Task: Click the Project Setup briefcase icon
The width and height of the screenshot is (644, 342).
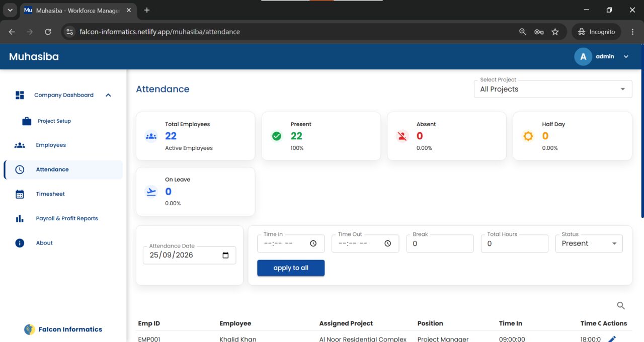Action: click(27, 121)
